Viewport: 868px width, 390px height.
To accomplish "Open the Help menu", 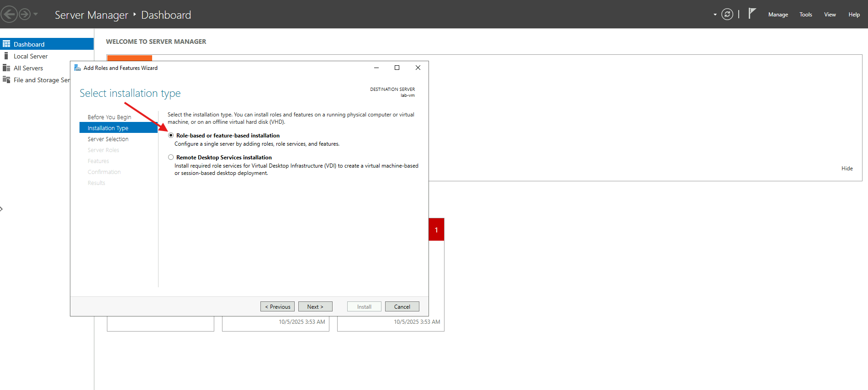I will click(x=854, y=15).
